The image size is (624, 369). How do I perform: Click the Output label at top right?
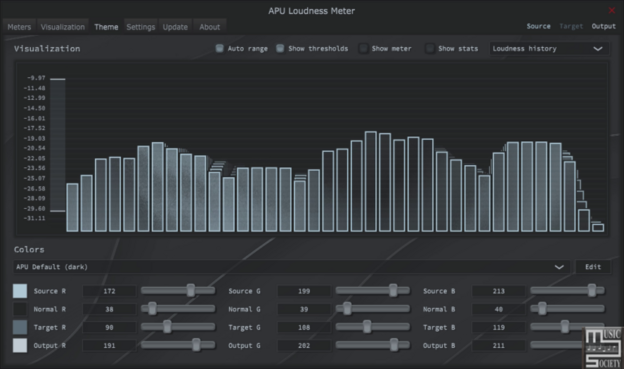[603, 26]
